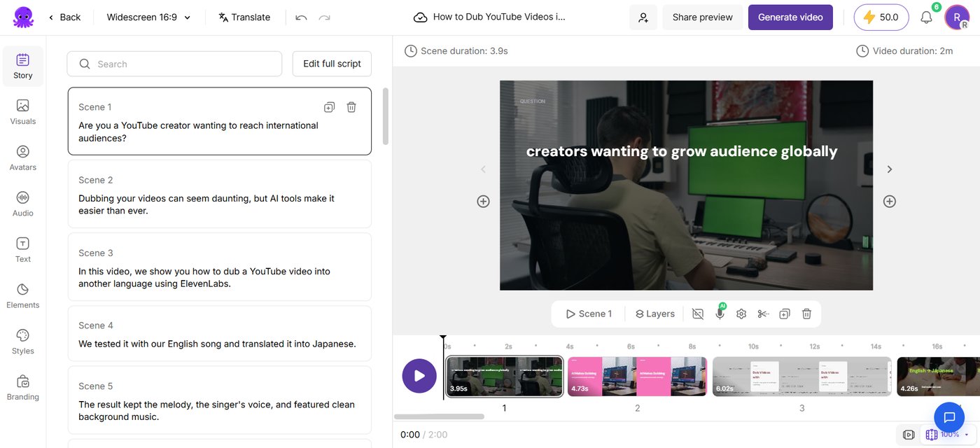The image size is (980, 448).
Task: Open the Text panel
Action: point(23,250)
